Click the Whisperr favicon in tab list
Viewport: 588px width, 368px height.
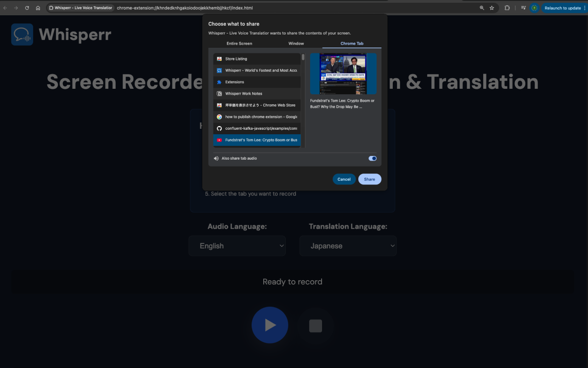(x=220, y=70)
